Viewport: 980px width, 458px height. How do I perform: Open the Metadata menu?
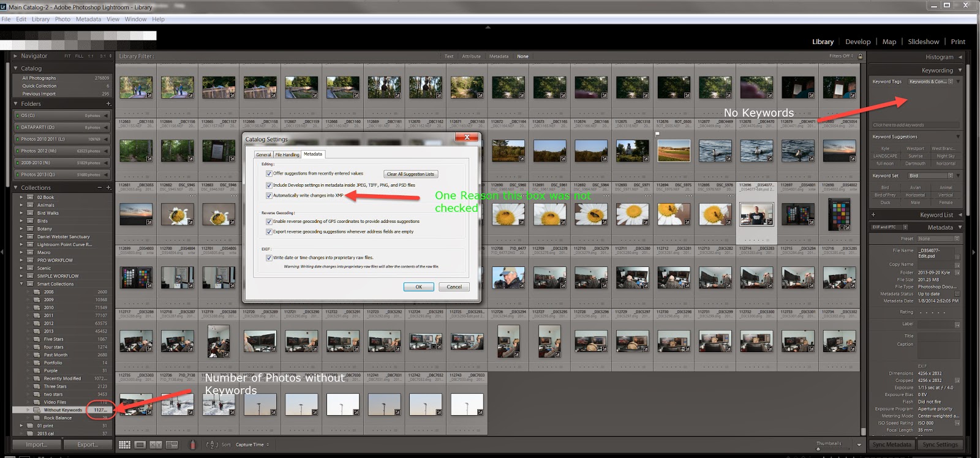pyautogui.click(x=88, y=19)
